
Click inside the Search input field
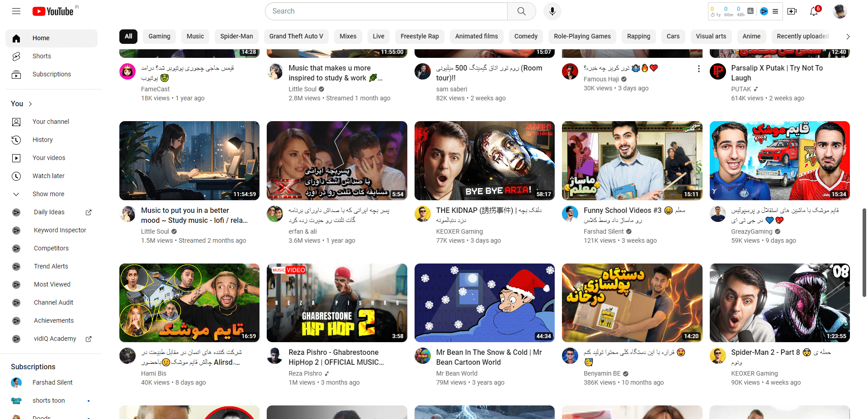tap(387, 11)
